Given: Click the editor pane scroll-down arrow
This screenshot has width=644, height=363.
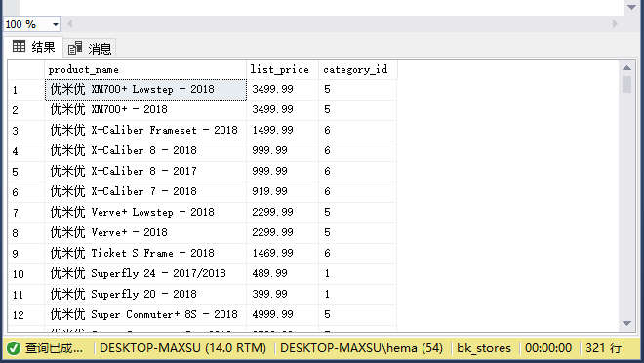Looking at the screenshot, I should pos(632,7).
